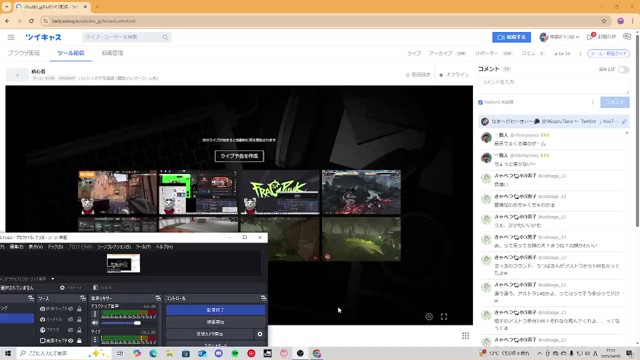The image size is (640, 360).
Task: Mute the OBS desktop audio speaker icon
Action: [95, 323]
